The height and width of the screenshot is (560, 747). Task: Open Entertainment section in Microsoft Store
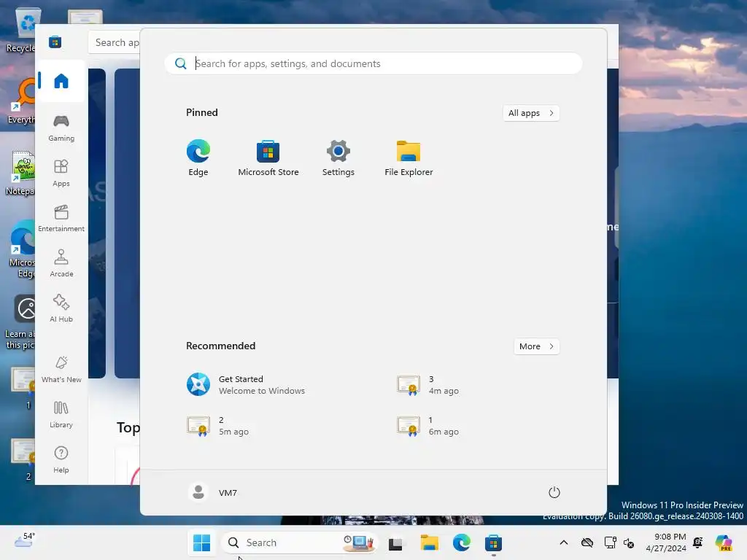61,219
